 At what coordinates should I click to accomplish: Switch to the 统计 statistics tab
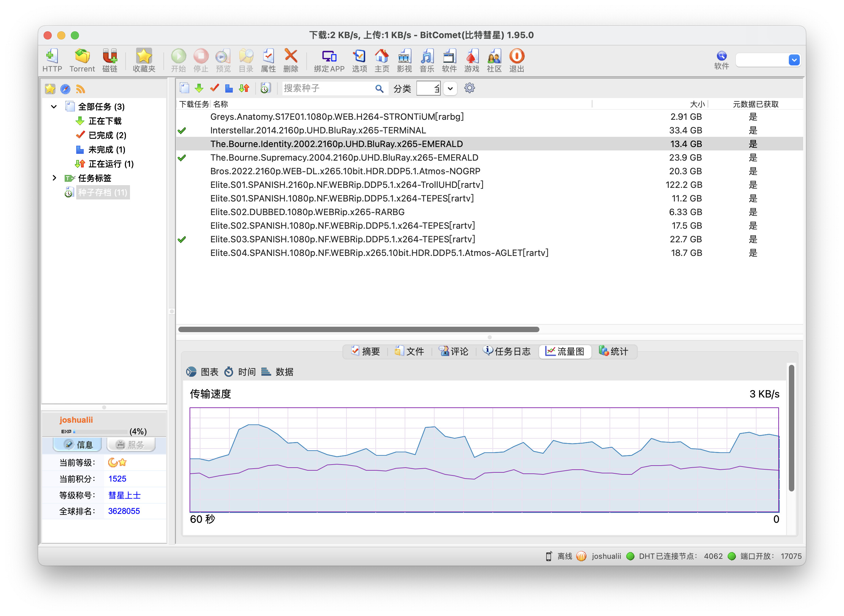[614, 351]
